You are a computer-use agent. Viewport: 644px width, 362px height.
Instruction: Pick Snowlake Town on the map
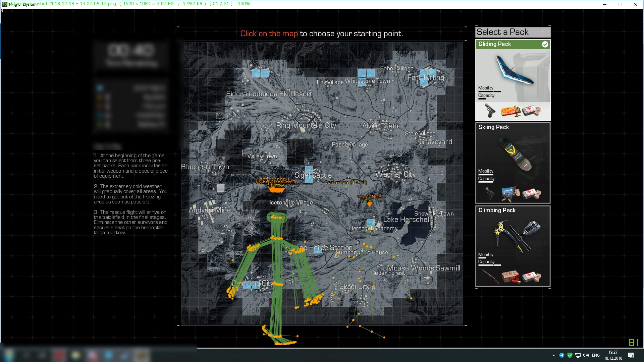click(434, 214)
